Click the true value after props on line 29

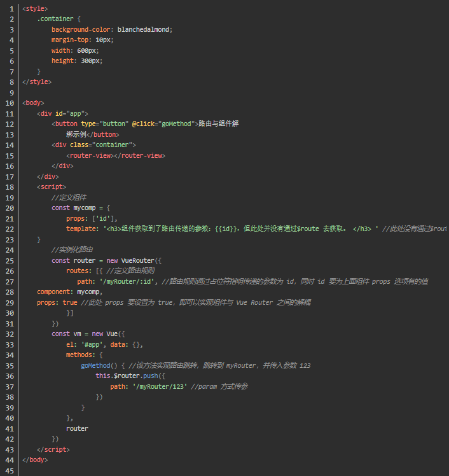coord(70,302)
